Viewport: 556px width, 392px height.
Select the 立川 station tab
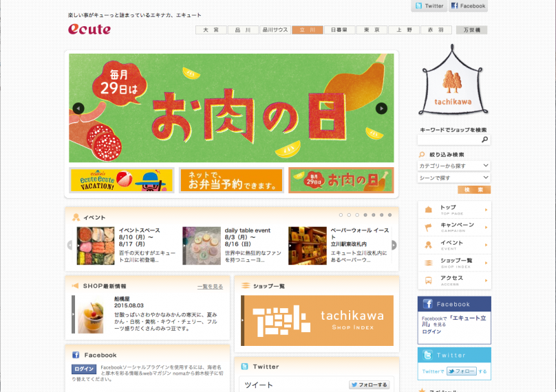point(308,30)
